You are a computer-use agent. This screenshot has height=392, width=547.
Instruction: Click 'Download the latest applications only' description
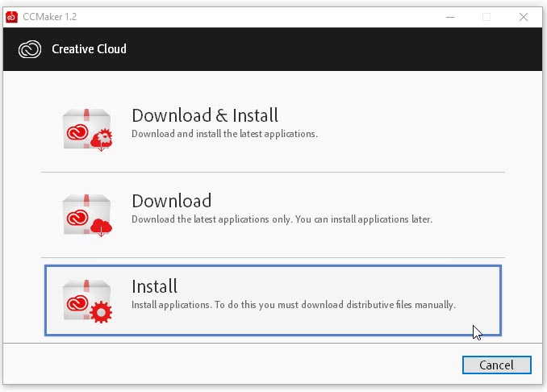pyautogui.click(x=282, y=219)
